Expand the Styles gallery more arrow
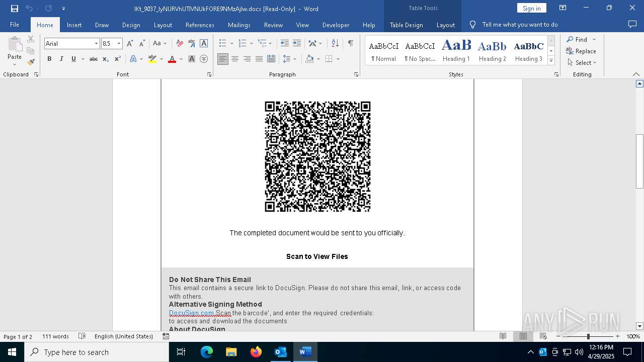This screenshot has height=362, width=644. tap(551, 61)
